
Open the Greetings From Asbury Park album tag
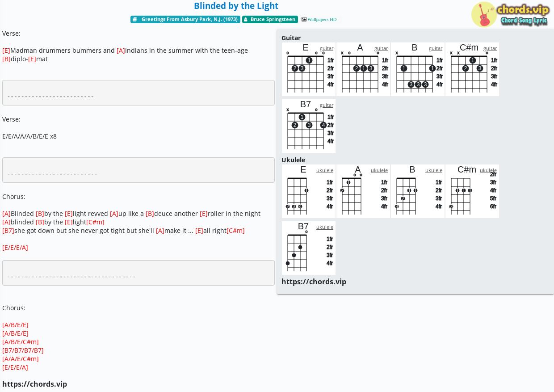185,19
